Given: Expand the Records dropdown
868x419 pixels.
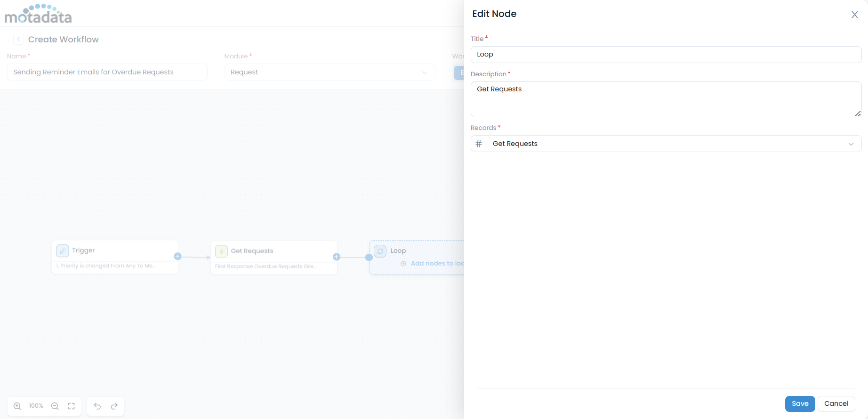Looking at the screenshot, I should point(851,144).
